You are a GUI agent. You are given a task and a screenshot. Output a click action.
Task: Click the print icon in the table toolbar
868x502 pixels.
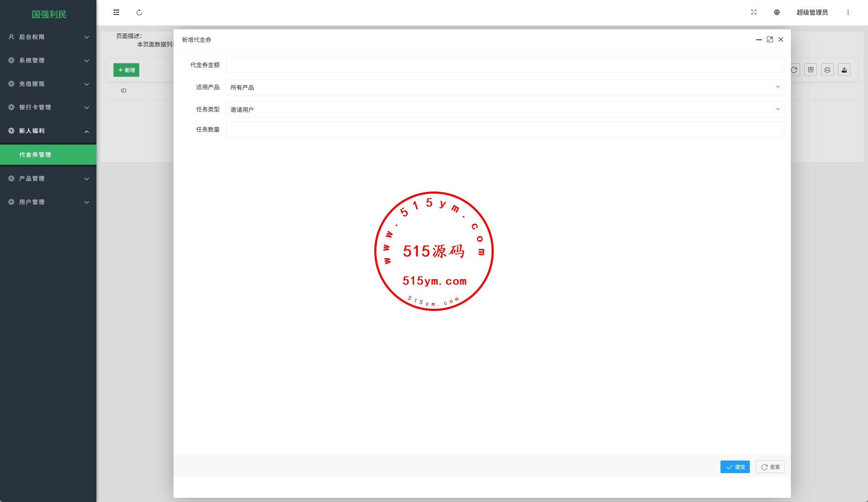click(x=827, y=70)
